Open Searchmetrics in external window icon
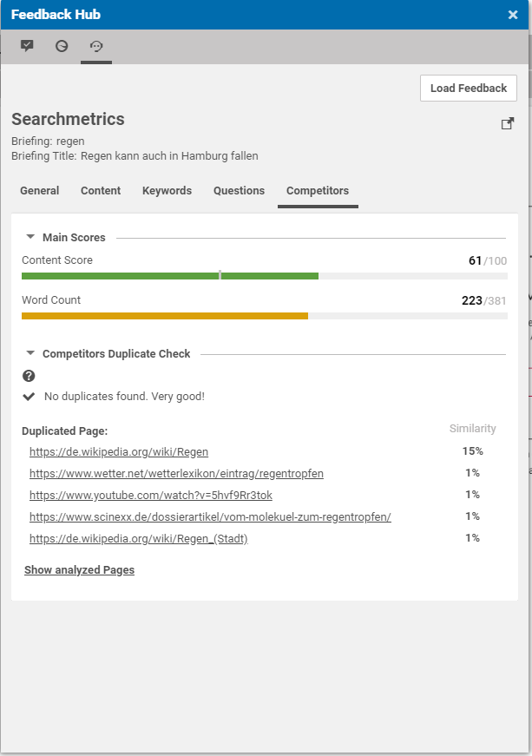 (x=508, y=124)
